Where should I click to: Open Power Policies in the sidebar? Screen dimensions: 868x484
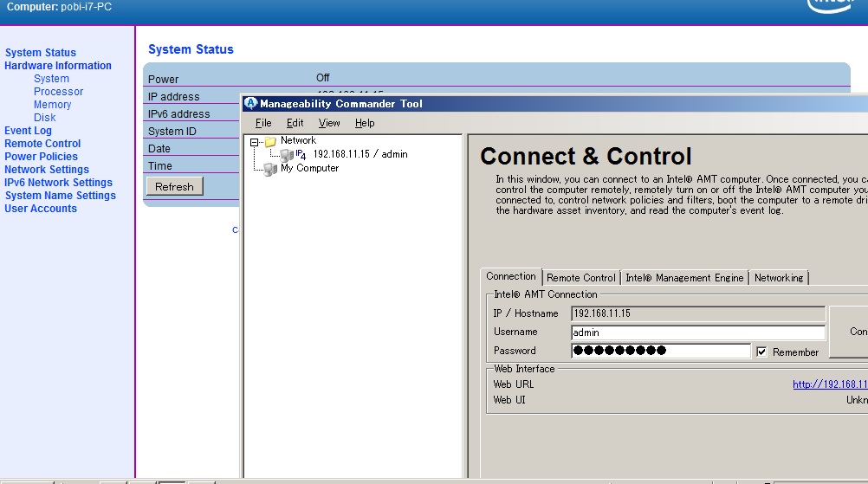pyautogui.click(x=41, y=157)
